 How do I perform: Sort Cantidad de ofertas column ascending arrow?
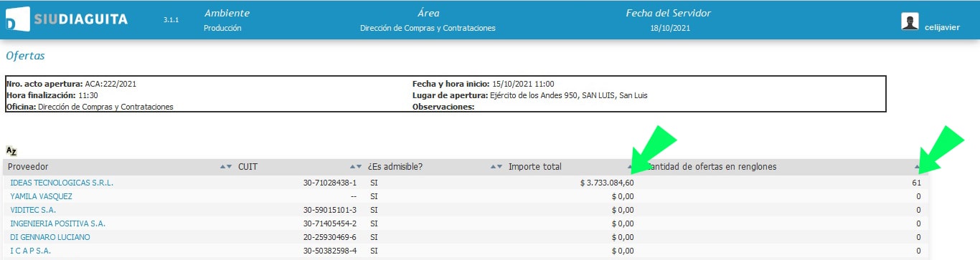pyautogui.click(x=917, y=167)
